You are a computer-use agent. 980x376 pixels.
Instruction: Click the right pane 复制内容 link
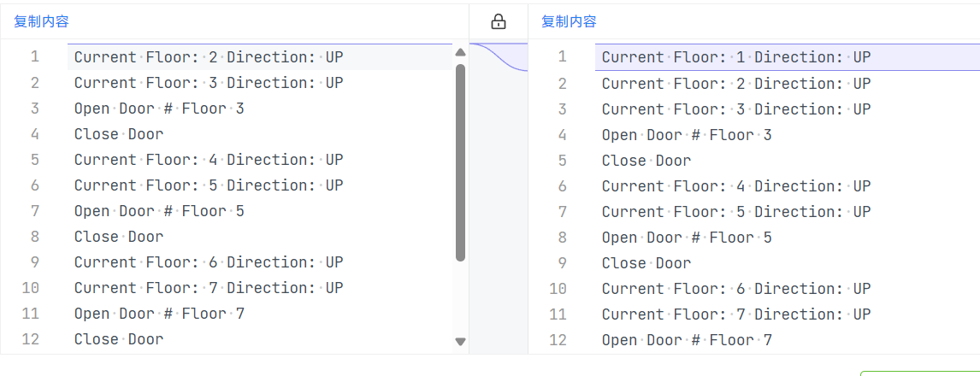(x=569, y=22)
